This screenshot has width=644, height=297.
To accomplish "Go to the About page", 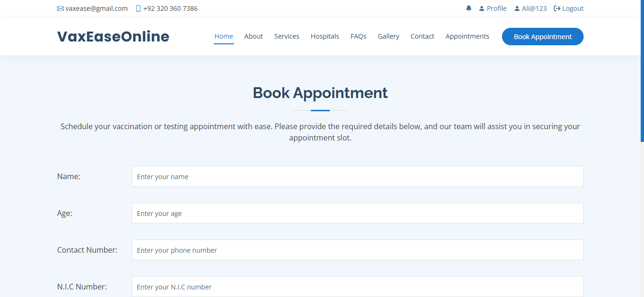I will tap(253, 36).
